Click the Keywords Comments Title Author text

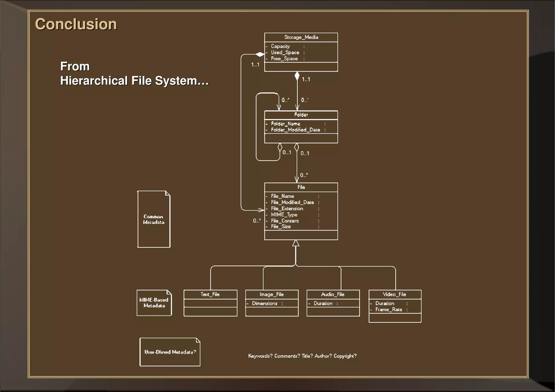coord(302,356)
